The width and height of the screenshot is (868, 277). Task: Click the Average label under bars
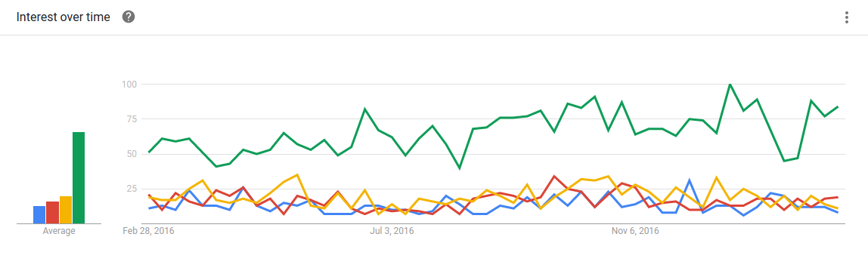click(x=59, y=232)
